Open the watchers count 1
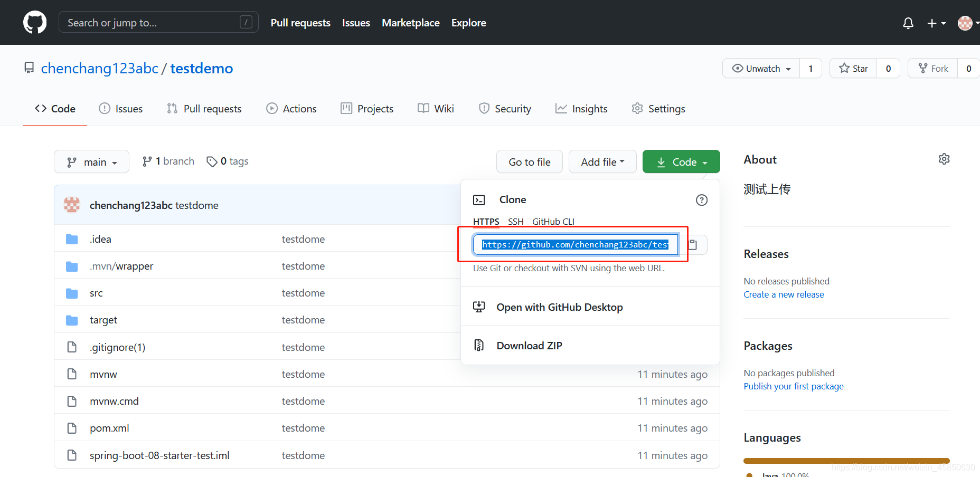Image resolution: width=980 pixels, height=477 pixels. [811, 69]
